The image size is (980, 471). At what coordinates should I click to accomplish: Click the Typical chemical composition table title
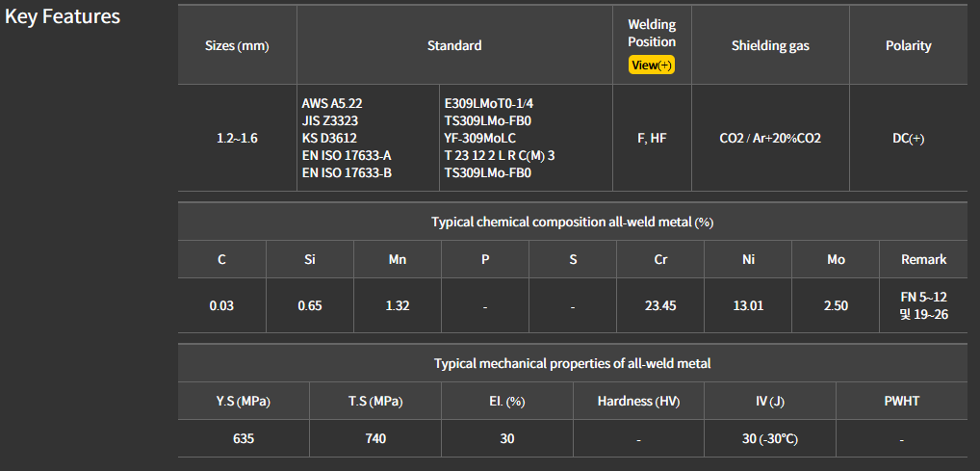coord(572,222)
